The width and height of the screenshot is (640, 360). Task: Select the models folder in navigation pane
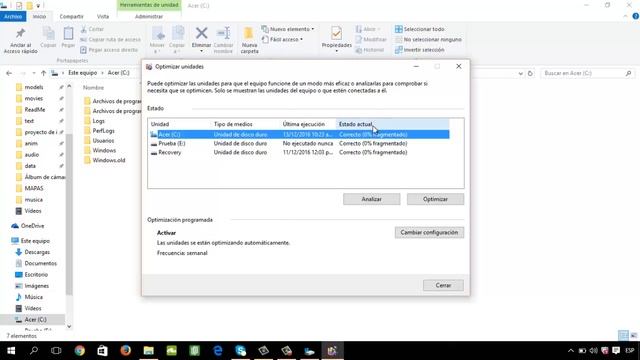coord(33,87)
